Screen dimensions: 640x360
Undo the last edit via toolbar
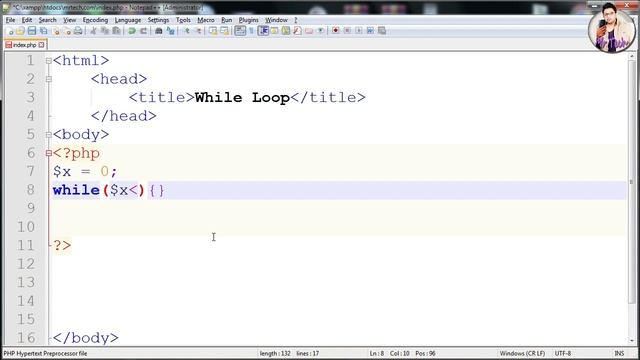click(x=132, y=31)
